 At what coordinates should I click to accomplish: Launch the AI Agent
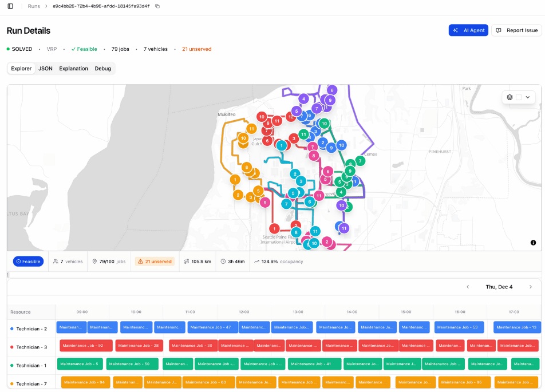click(468, 30)
